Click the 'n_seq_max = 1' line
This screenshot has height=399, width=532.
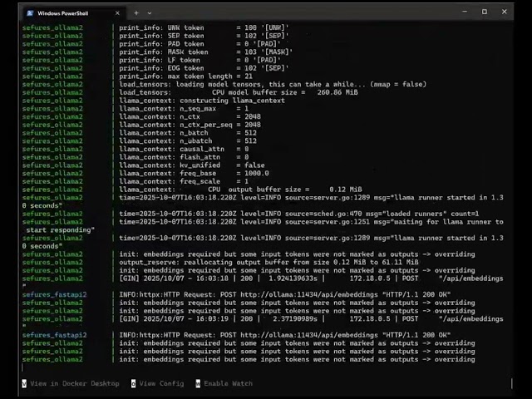(x=184, y=109)
